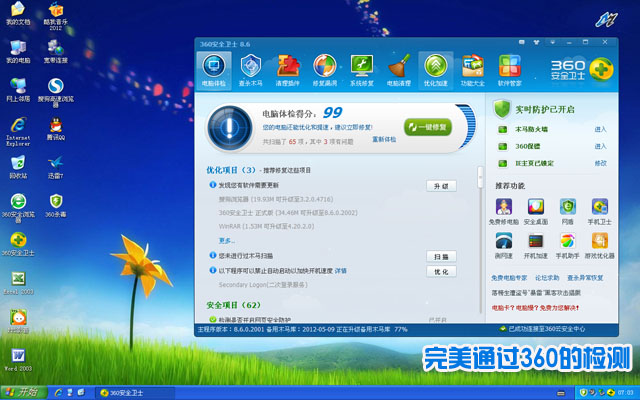Viewport: 640px width, 400px height.
Task: Click the 升级 upgrade button
Action: 441,186
